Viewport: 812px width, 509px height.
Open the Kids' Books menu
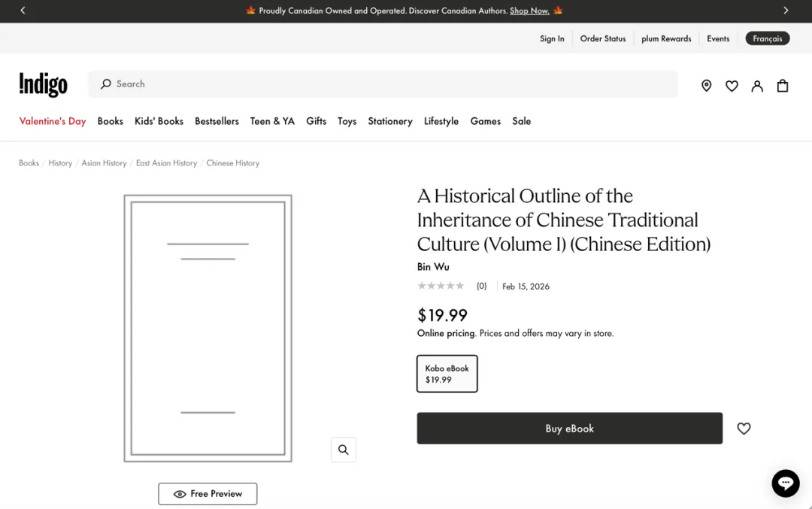pyautogui.click(x=159, y=121)
